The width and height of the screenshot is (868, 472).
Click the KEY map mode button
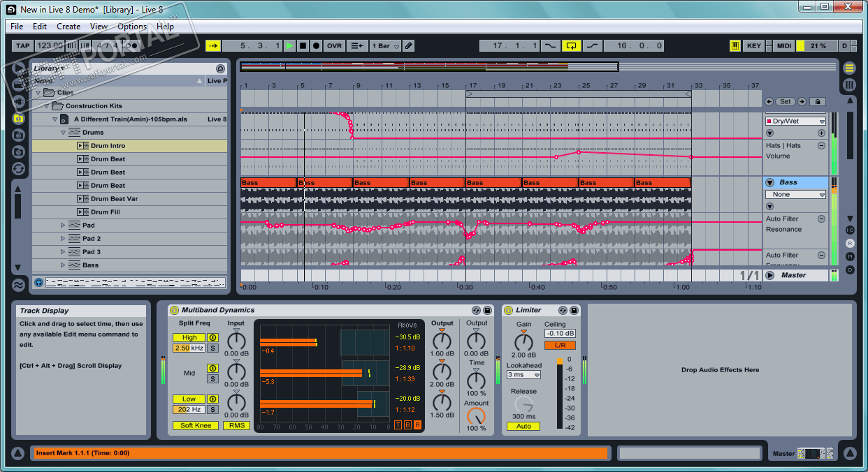click(753, 45)
